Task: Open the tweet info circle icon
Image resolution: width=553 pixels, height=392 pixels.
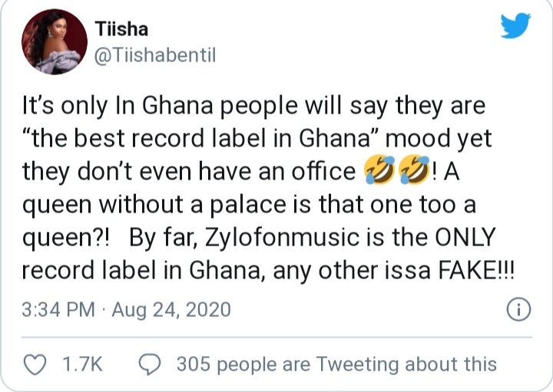Action: tap(520, 310)
